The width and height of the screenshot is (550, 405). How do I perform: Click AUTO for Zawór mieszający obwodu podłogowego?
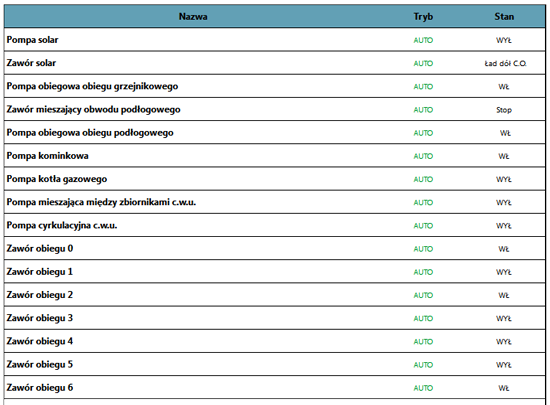[x=423, y=110]
